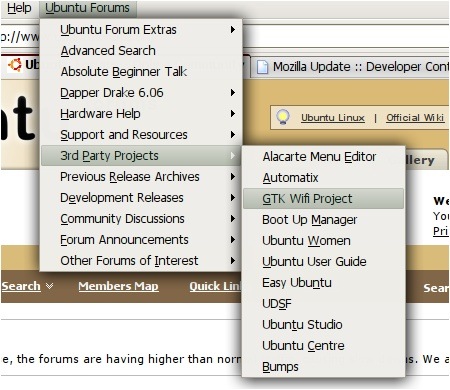Open Community Discussions submenu
This screenshot has height=390, width=450.
coord(141,219)
